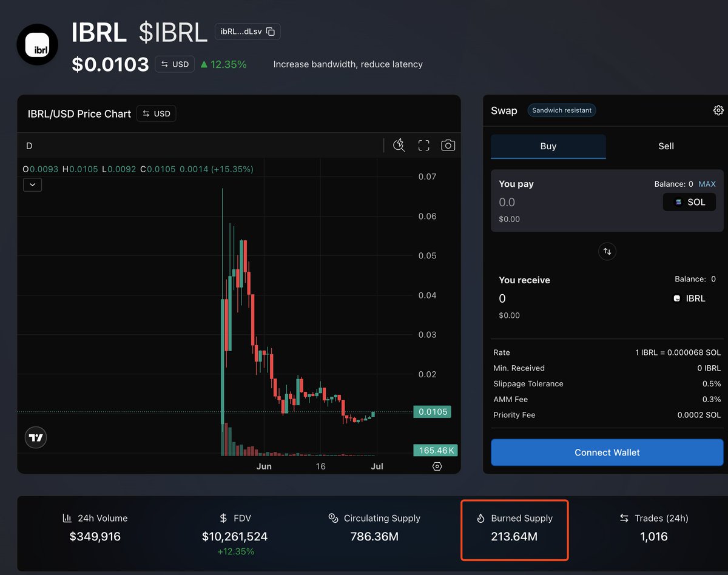
Task: Select the Buy tab
Action: [x=548, y=146]
